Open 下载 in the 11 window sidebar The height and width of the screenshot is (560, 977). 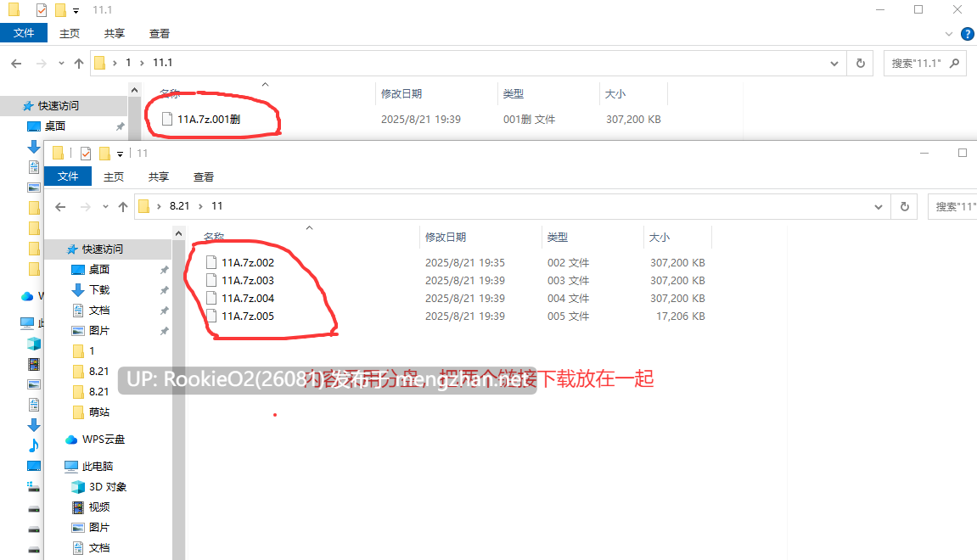coord(99,290)
